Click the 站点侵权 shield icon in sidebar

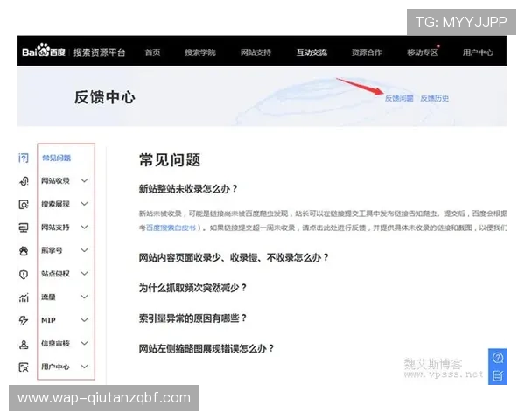pos(24,274)
